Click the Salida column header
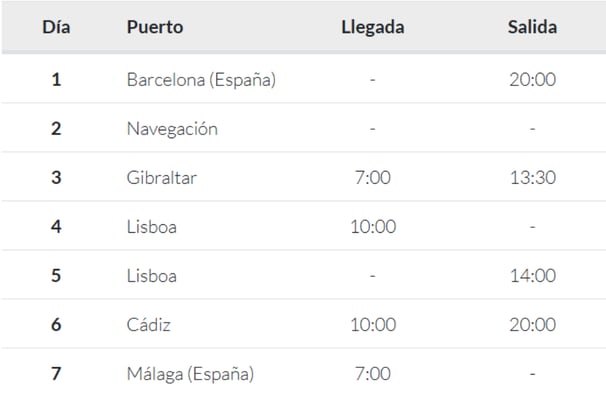The height and width of the screenshot is (394, 606). pyautogui.click(x=532, y=27)
